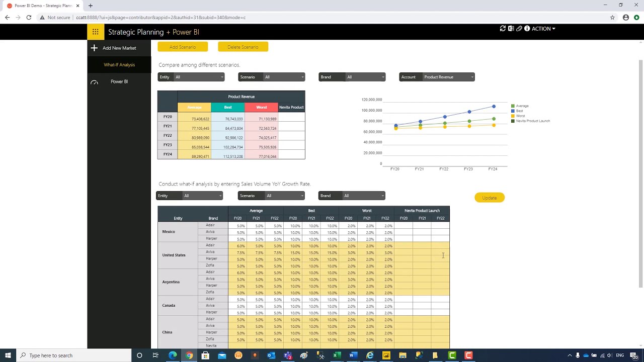Click the Worst legend color swatch
The height and width of the screenshot is (362, 644).
click(x=513, y=116)
